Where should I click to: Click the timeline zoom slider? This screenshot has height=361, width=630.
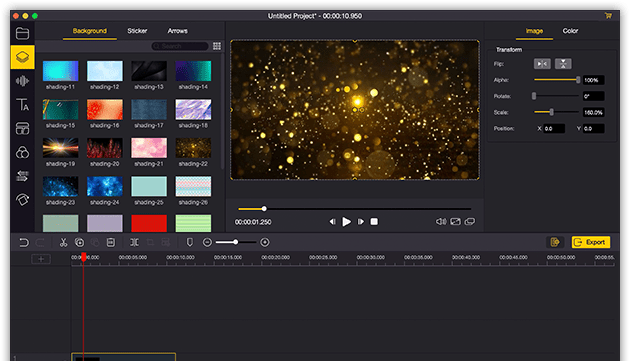tap(236, 242)
